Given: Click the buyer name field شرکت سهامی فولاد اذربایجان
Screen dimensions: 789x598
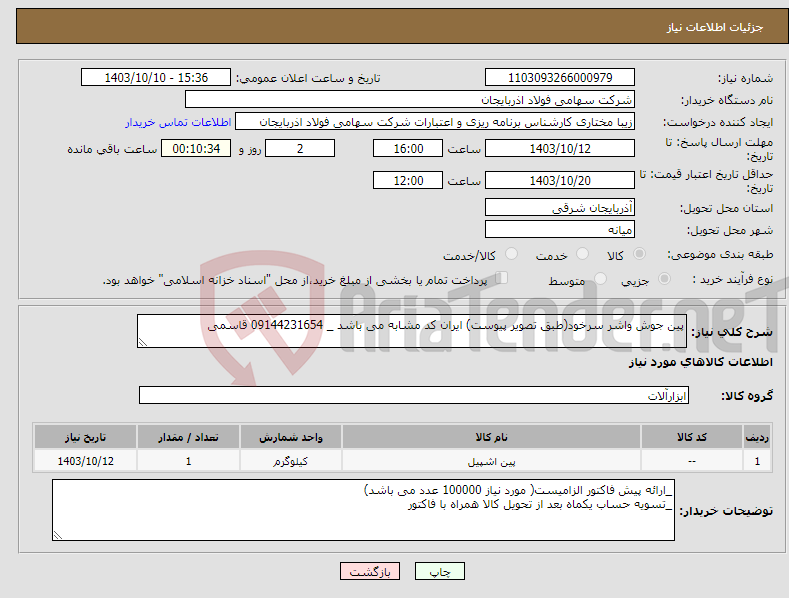Looking at the screenshot, I should [x=410, y=100].
